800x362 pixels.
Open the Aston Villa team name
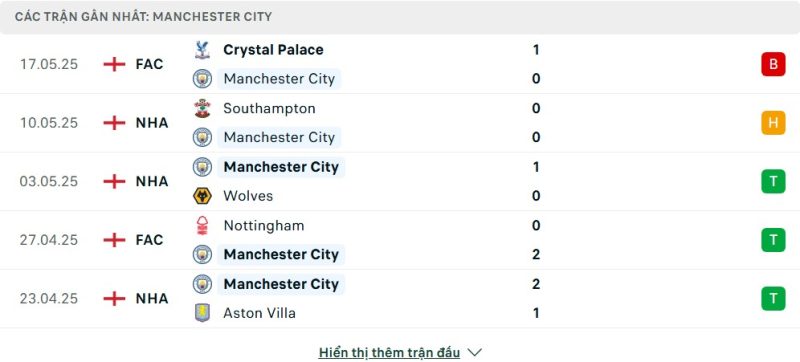click(x=259, y=313)
